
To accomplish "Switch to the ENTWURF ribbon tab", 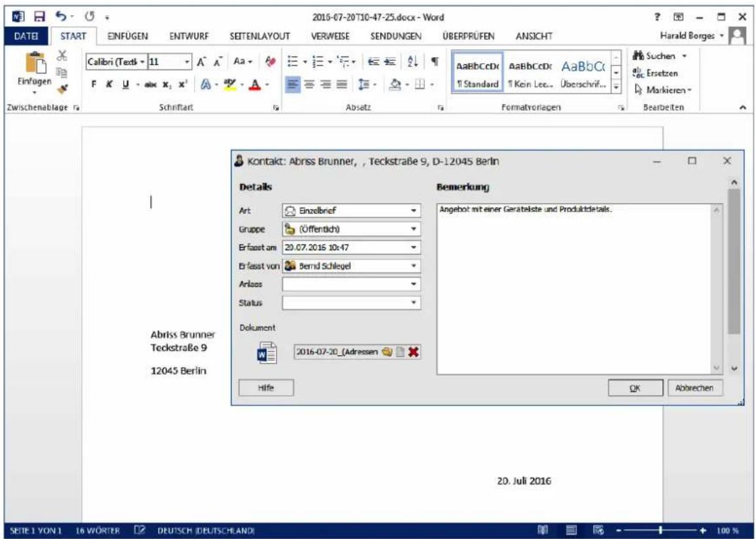I will pos(189,36).
